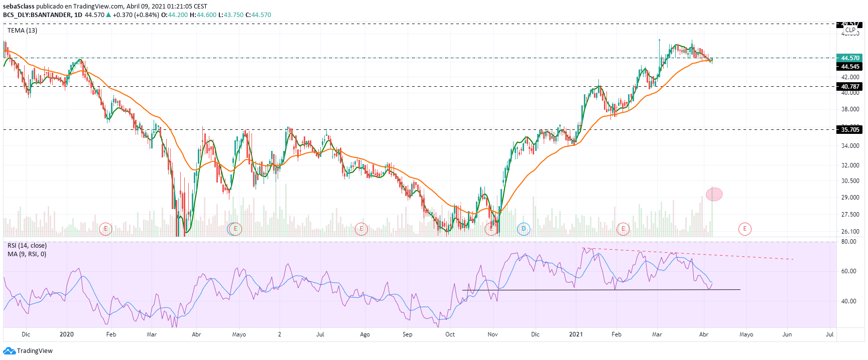This screenshot has height=360, width=868.
Task: Select the 35.705 horizontal level label
Action: [x=849, y=130]
